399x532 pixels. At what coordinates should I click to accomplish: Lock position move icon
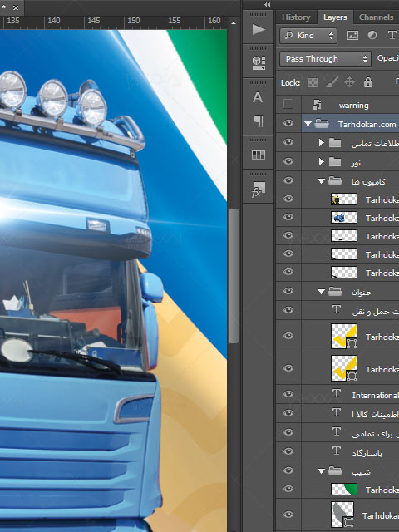pyautogui.click(x=349, y=82)
